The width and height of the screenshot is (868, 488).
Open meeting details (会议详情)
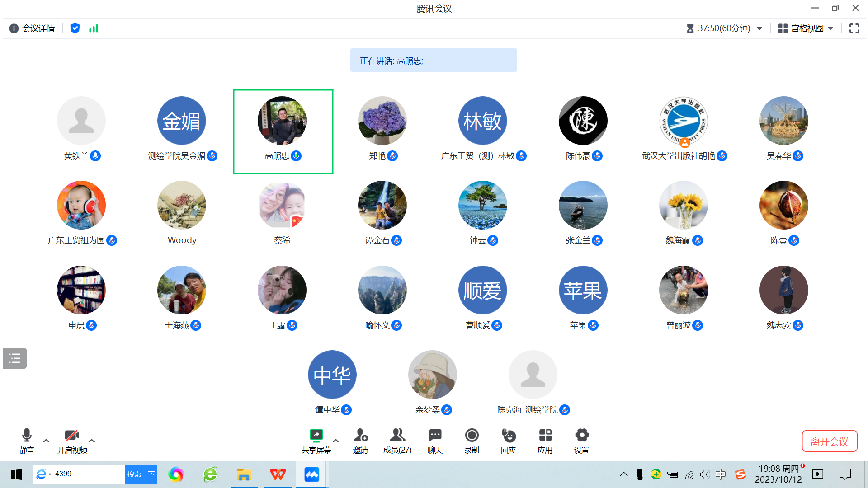point(32,28)
